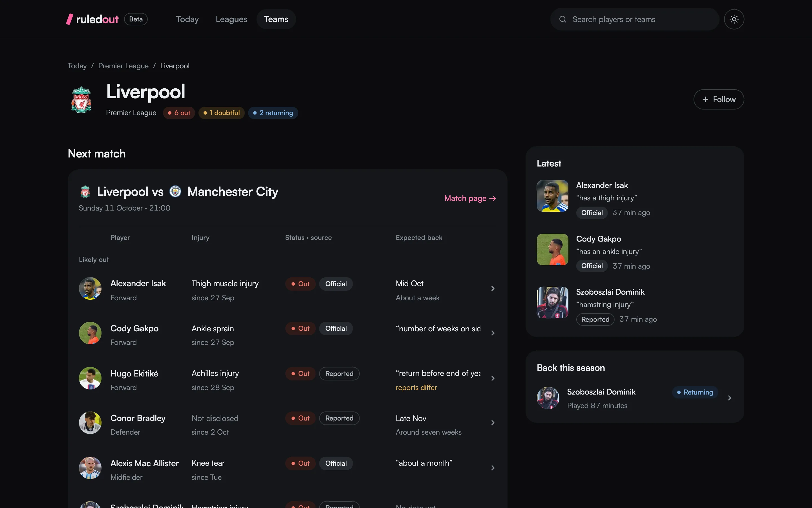Click the 2 returning badge
The height and width of the screenshot is (508, 812).
273,113
